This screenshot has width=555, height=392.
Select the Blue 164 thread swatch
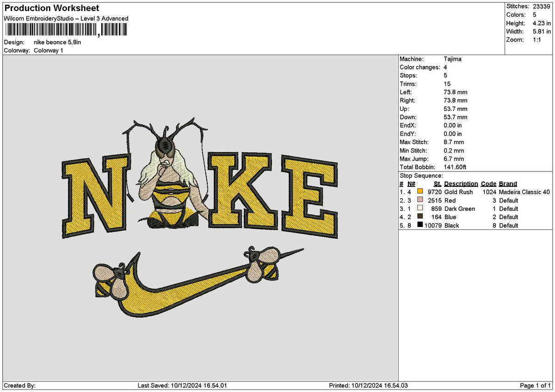pos(420,217)
